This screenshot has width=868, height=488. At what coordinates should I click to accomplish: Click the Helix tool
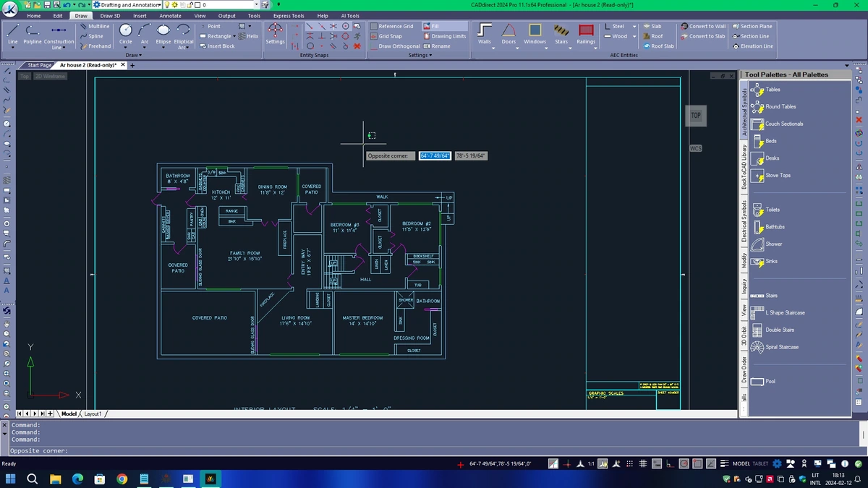coord(248,36)
